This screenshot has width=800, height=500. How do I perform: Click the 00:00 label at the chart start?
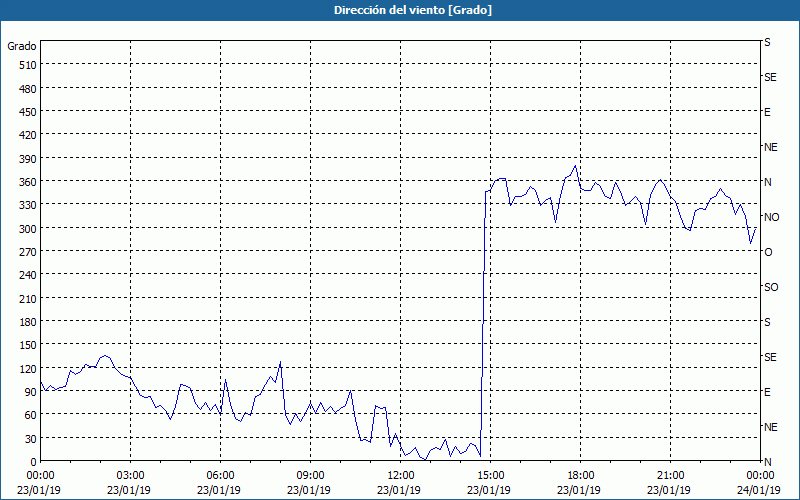pos(39,476)
